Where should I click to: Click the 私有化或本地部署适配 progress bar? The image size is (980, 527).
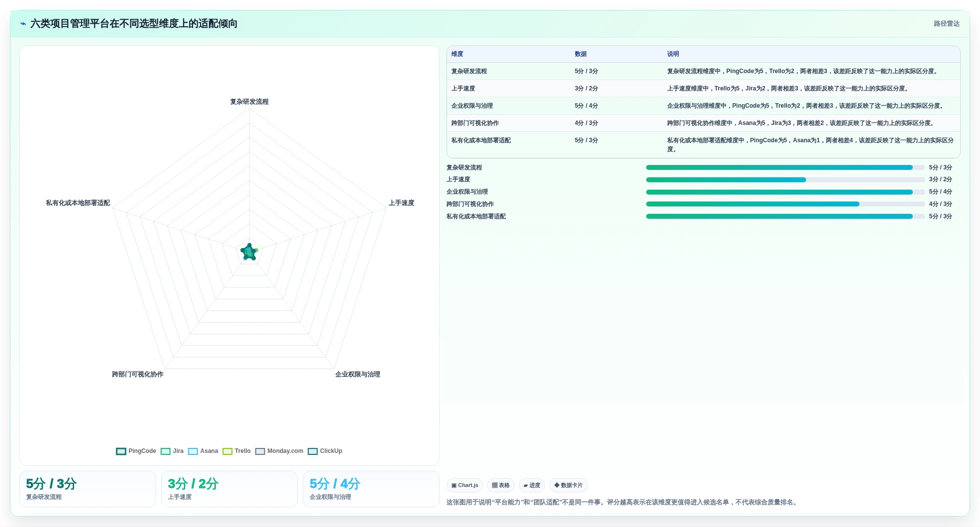pos(785,216)
